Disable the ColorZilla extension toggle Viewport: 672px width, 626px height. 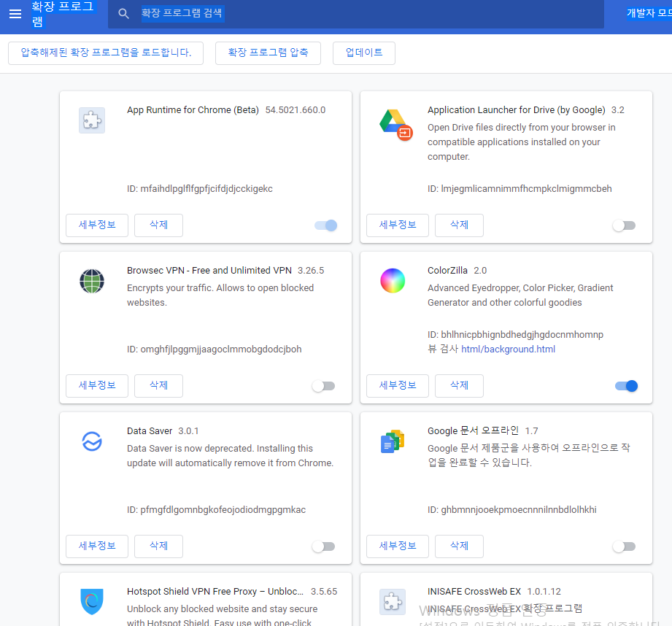626,386
